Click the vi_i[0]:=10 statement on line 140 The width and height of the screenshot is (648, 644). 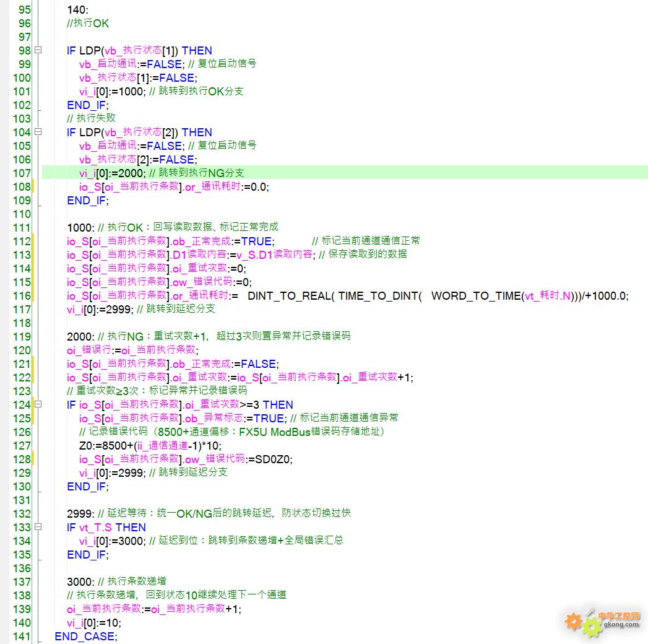[x=94, y=623]
